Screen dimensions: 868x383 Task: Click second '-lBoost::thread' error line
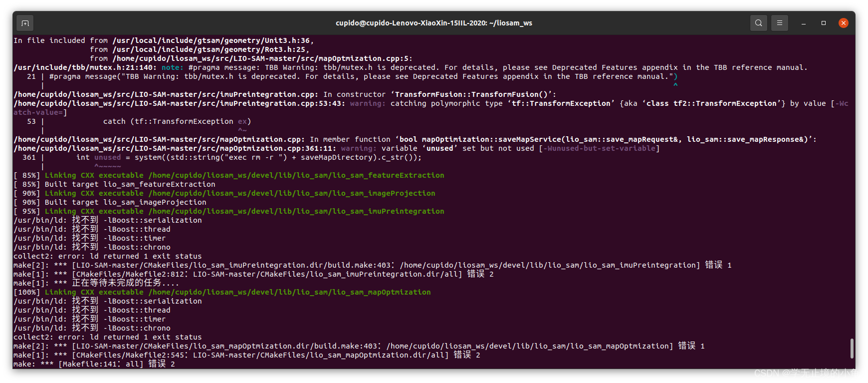(x=92, y=310)
